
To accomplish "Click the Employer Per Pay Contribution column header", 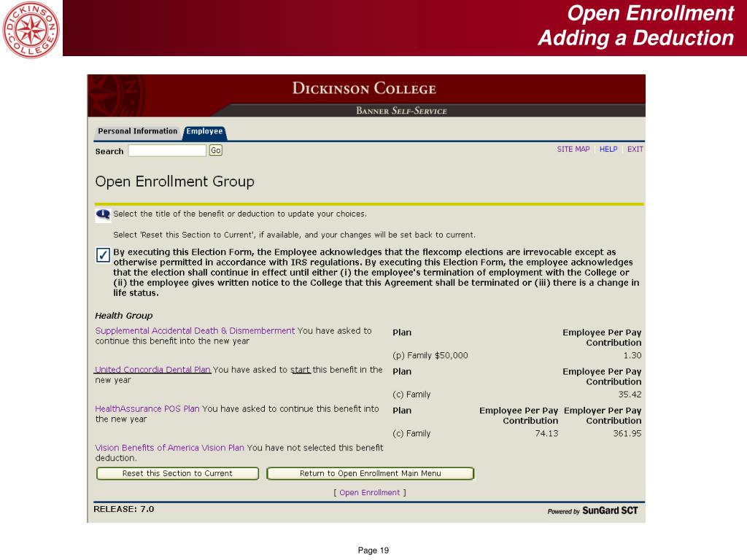I will coord(602,415).
